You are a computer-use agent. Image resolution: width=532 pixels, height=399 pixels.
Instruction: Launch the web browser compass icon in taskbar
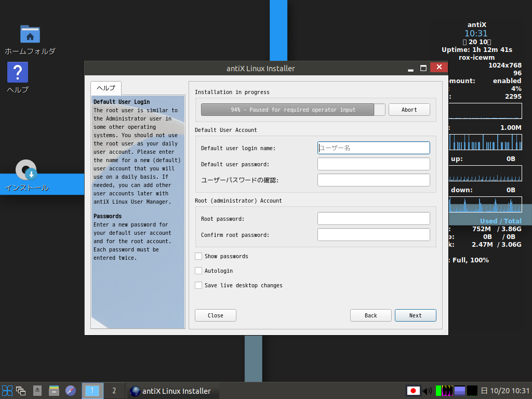(x=71, y=391)
